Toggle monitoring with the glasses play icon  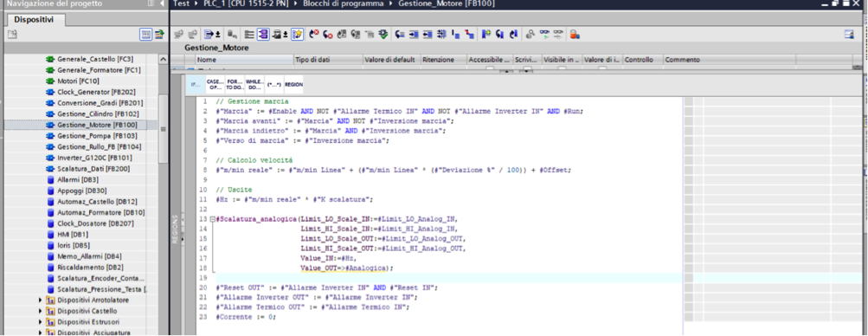[x=544, y=35]
